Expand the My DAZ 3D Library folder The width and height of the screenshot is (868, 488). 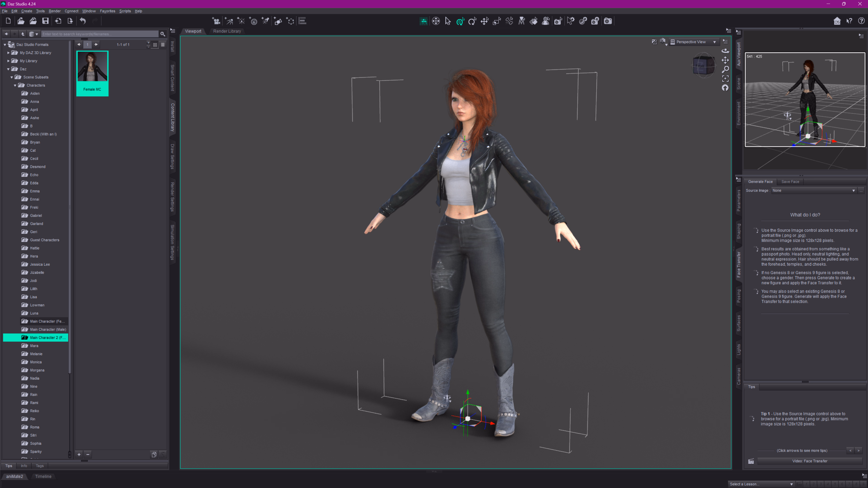[x=8, y=53]
